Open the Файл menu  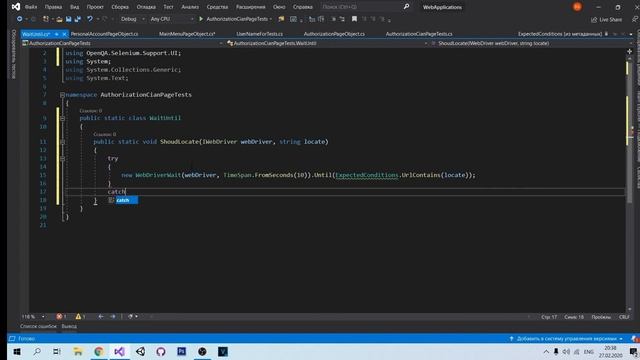[31, 7]
